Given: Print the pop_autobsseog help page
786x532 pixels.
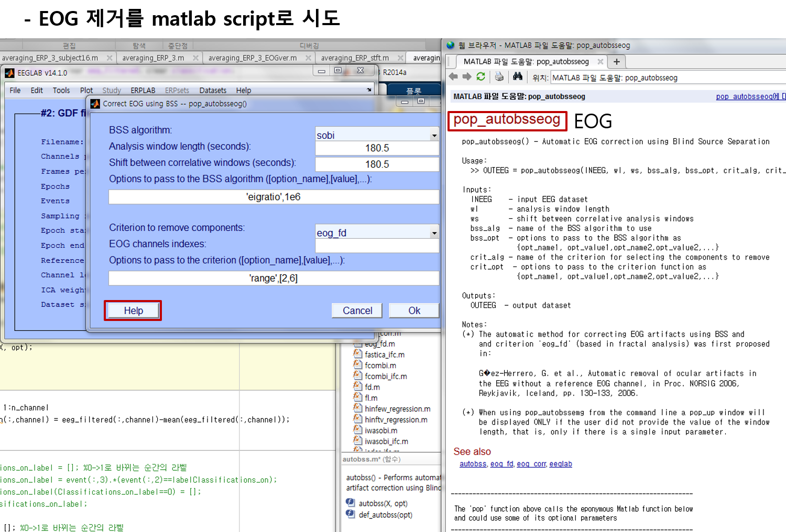Looking at the screenshot, I should tap(499, 77).
